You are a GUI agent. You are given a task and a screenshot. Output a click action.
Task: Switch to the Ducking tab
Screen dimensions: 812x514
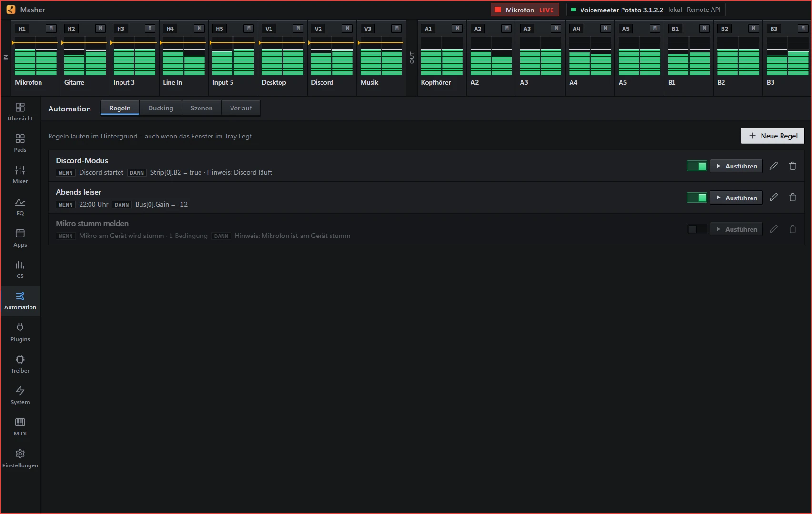[160, 108]
